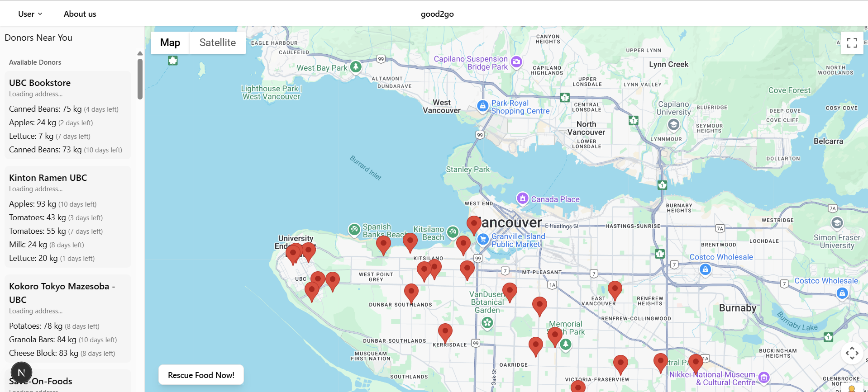
Task: Open the About us page
Action: 80,14
